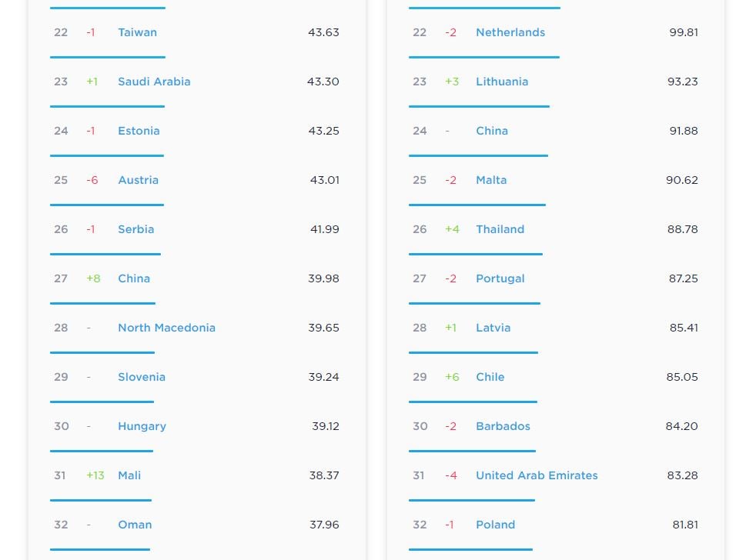Image resolution: width=756 pixels, height=560 pixels.
Task: Click the Mali link
Action: 129,475
